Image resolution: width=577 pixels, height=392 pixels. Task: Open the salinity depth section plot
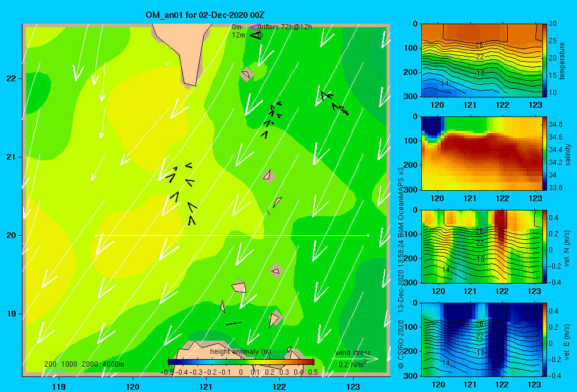tap(482, 153)
